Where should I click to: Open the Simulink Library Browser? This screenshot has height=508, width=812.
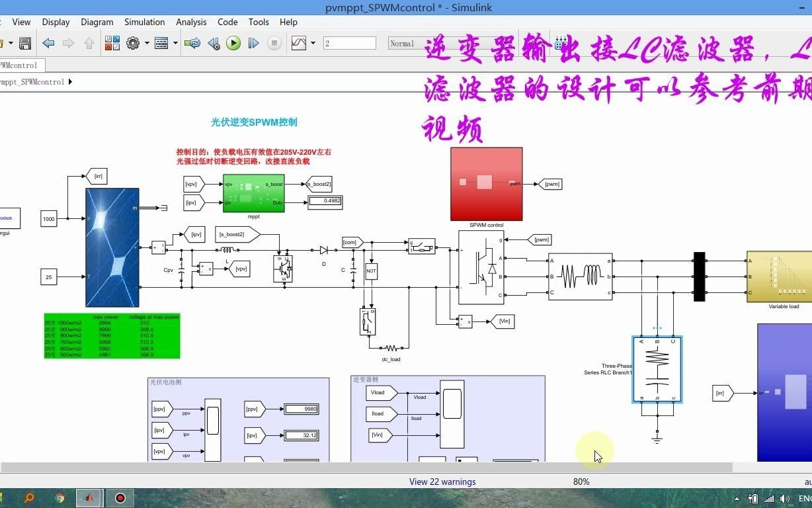pyautogui.click(x=112, y=43)
